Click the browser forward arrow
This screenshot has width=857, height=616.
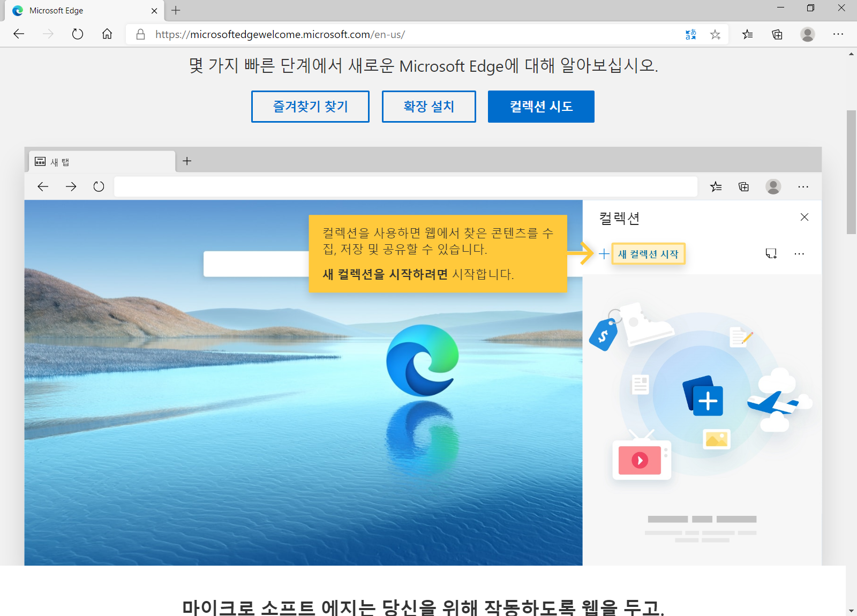point(48,34)
